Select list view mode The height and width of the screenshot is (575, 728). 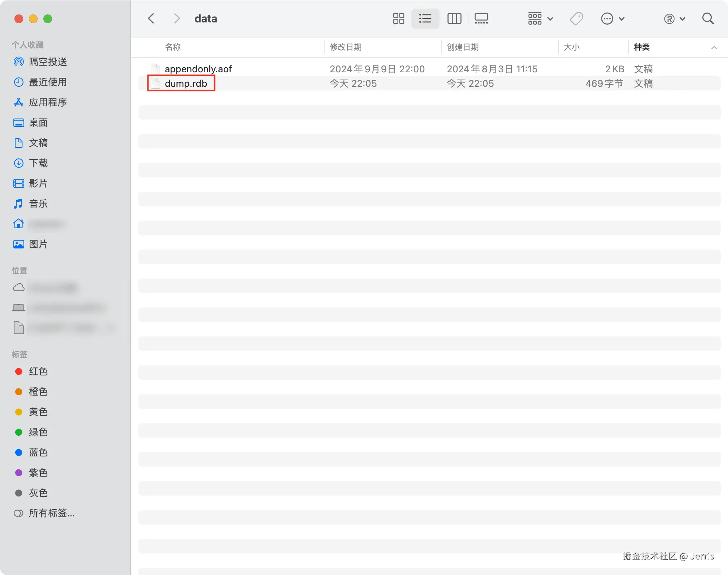(425, 18)
